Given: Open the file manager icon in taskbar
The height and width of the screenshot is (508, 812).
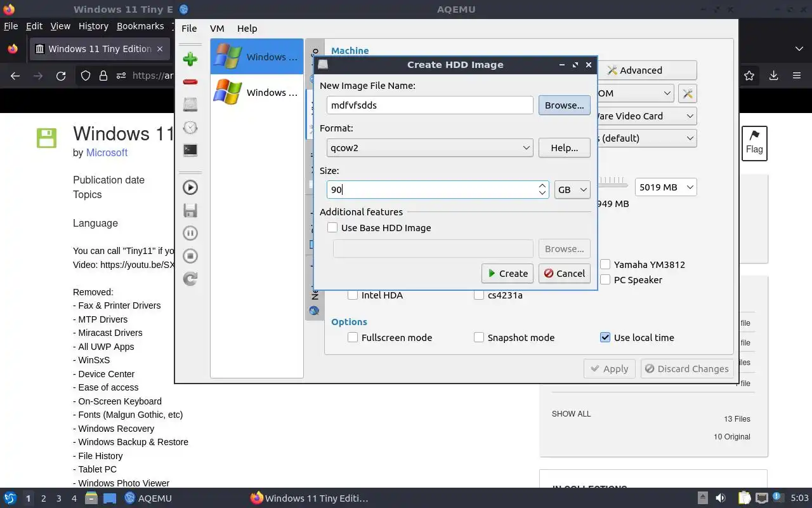Looking at the screenshot, I should [x=91, y=498].
